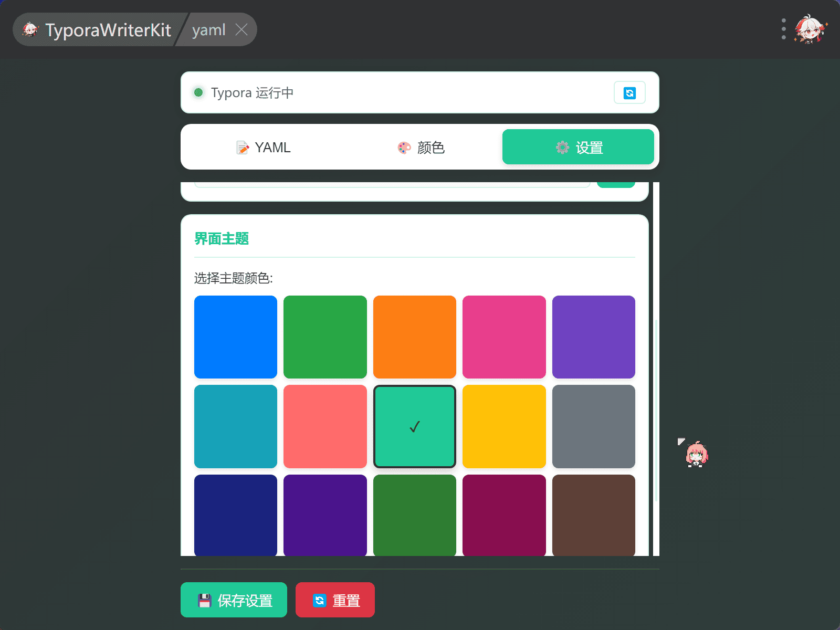Click the gear icon on the 设置 tab
Image resolution: width=840 pixels, height=630 pixels.
(563, 148)
